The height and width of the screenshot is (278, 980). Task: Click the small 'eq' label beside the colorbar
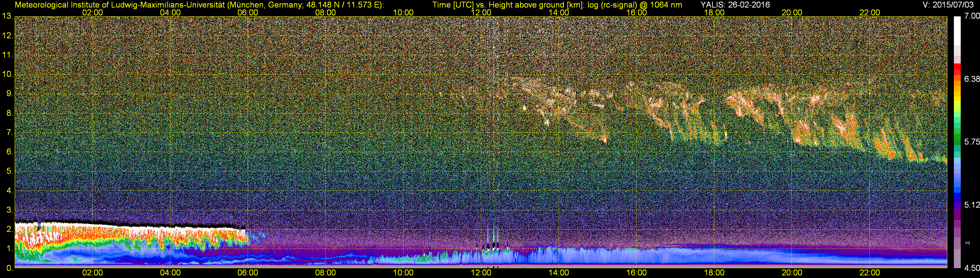pyautogui.click(x=968, y=243)
